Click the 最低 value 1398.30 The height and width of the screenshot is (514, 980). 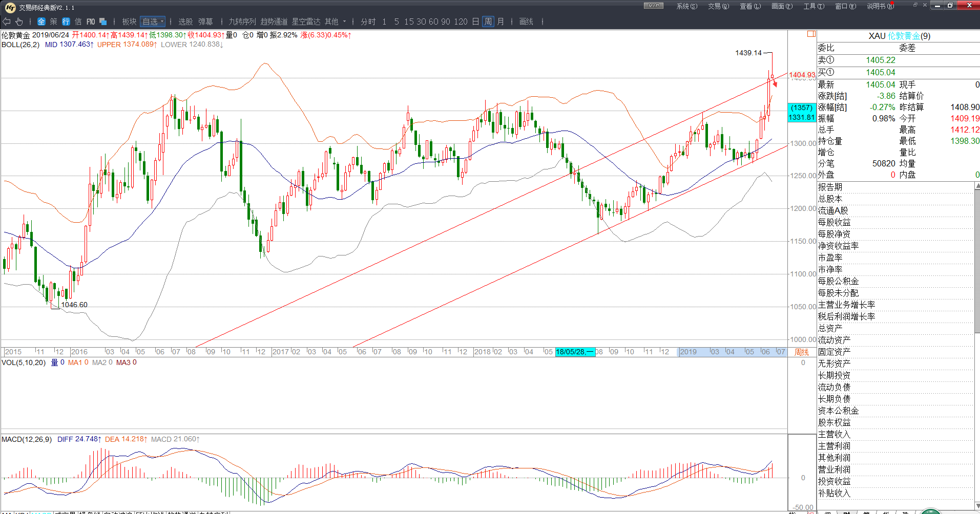click(x=965, y=141)
